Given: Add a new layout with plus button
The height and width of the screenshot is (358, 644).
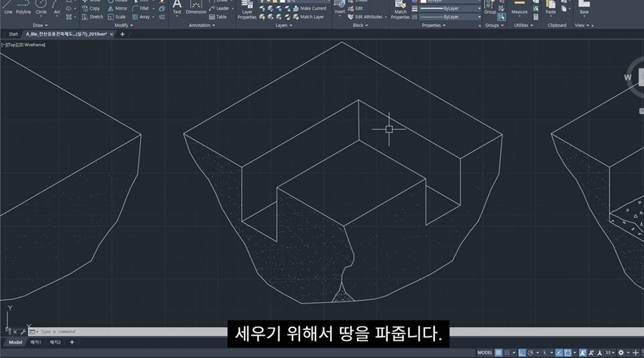Looking at the screenshot, I should [x=72, y=342].
